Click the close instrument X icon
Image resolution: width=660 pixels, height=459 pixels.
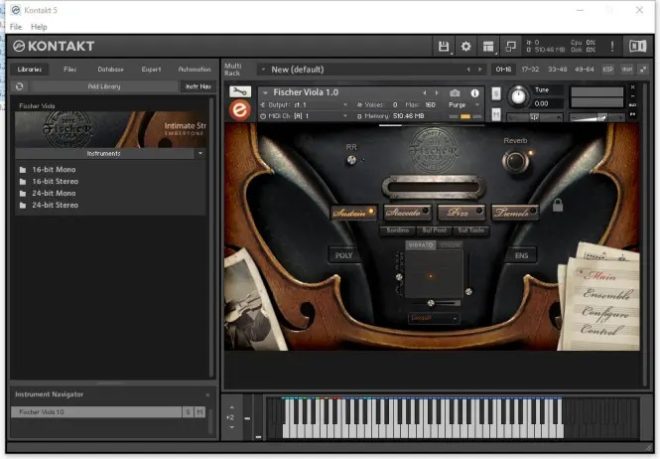coord(632,87)
